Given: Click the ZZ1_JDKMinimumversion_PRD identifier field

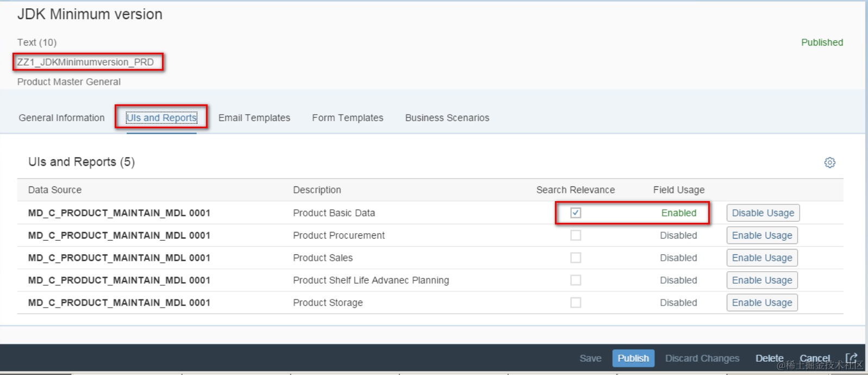Looking at the screenshot, I should (86, 62).
